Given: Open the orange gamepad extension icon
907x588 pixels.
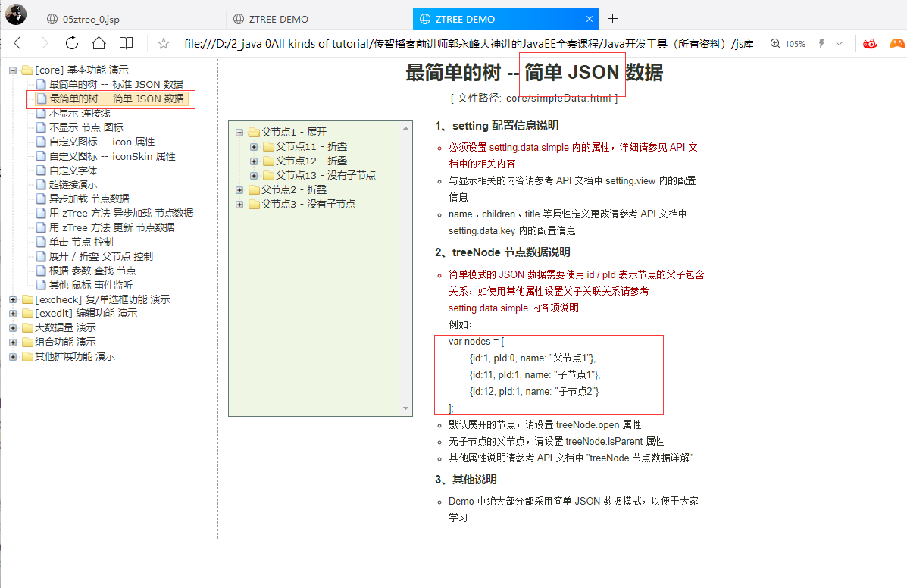Looking at the screenshot, I should pos(897,43).
